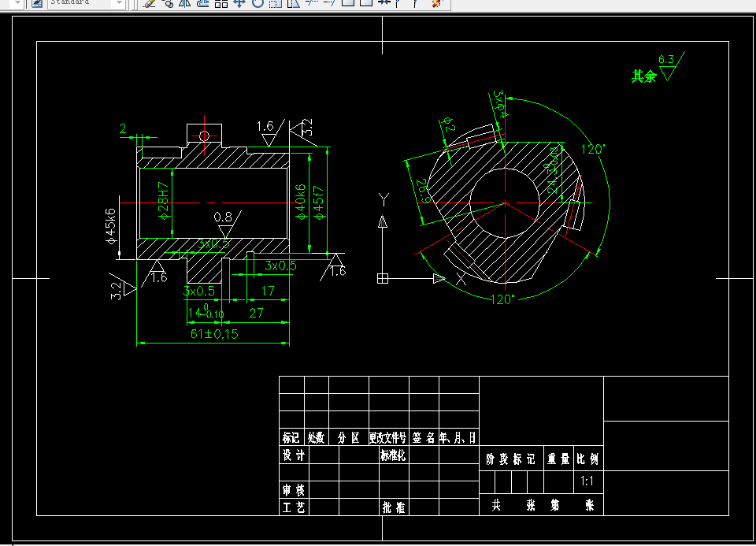The width and height of the screenshot is (756, 546).
Task: Click the 分区 title block cell
Action: [349, 437]
